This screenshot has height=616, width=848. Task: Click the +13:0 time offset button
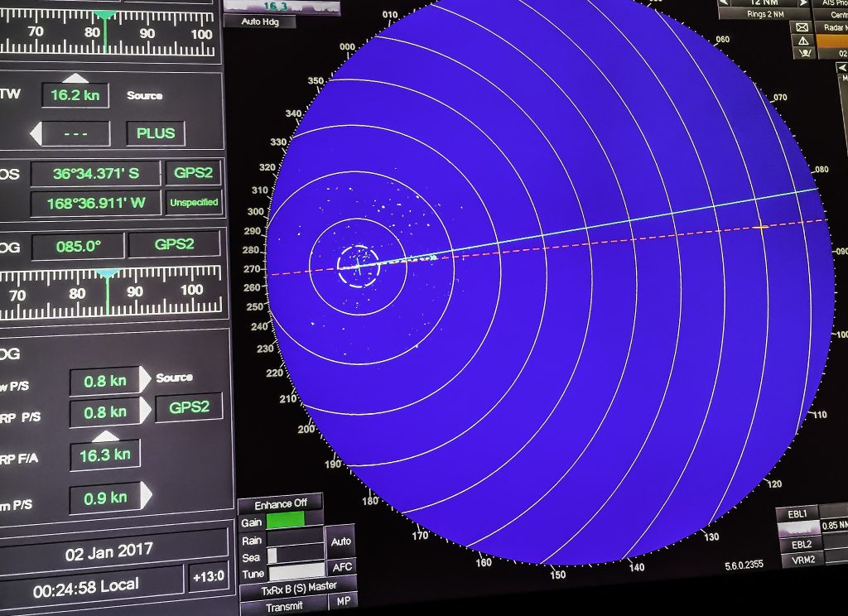point(208,577)
